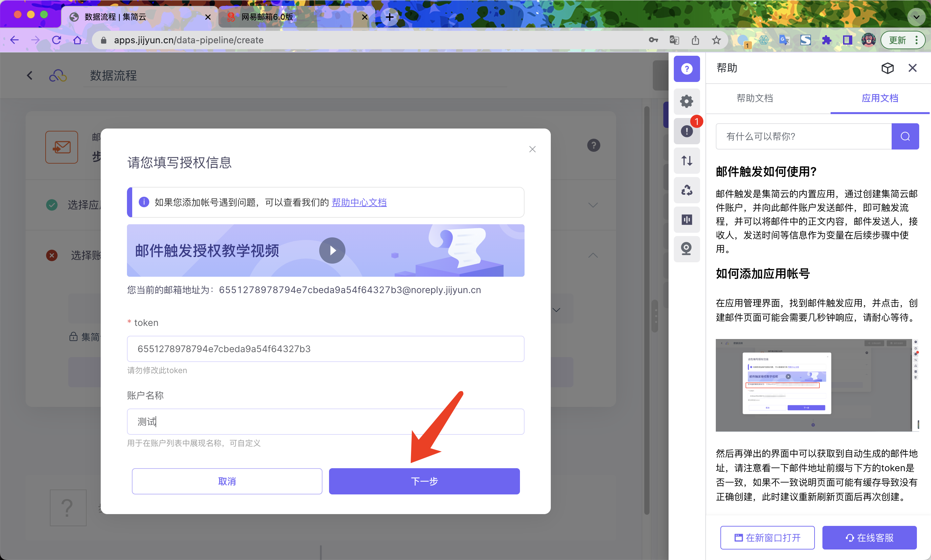Open the 帮助中心文档 link

[x=359, y=202]
